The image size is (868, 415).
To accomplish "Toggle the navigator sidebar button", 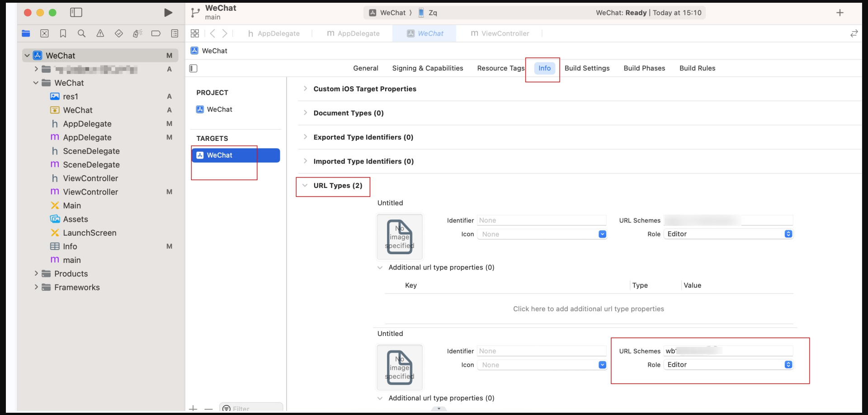I will [x=76, y=13].
